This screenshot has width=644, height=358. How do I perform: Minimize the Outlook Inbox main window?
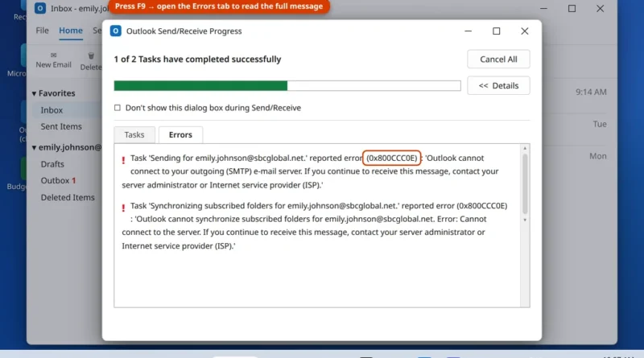[543, 8]
